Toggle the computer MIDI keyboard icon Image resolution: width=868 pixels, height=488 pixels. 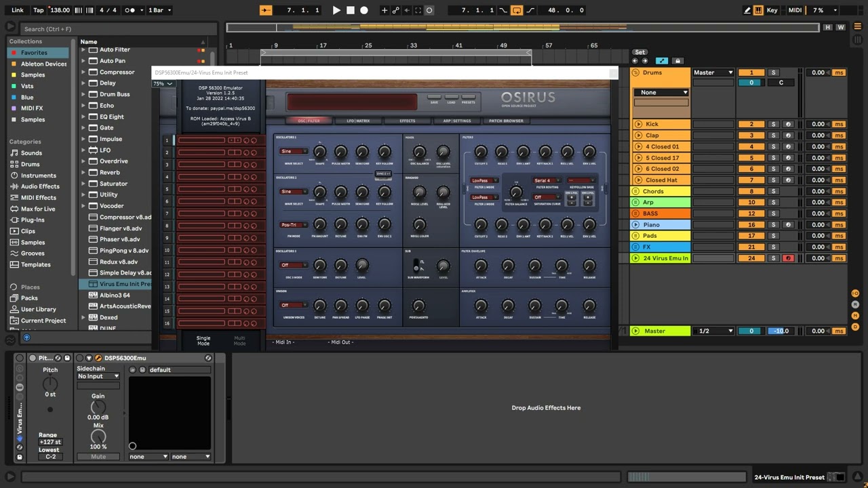(x=758, y=10)
